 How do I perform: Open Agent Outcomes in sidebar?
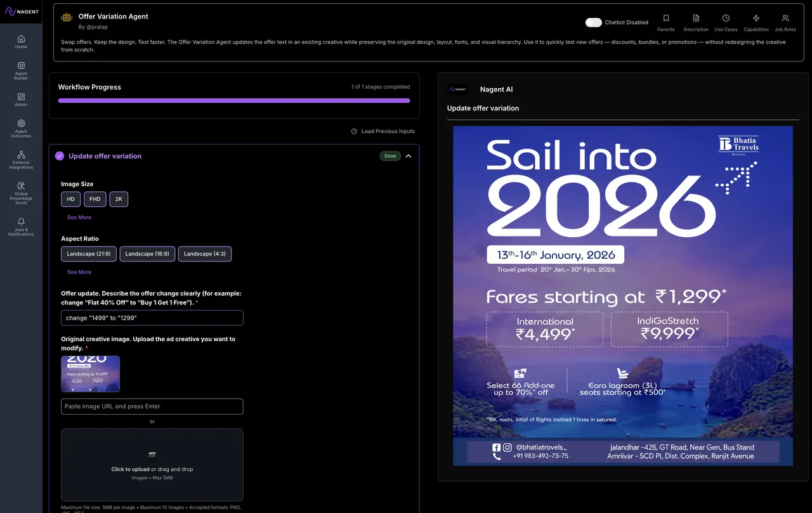point(21,129)
